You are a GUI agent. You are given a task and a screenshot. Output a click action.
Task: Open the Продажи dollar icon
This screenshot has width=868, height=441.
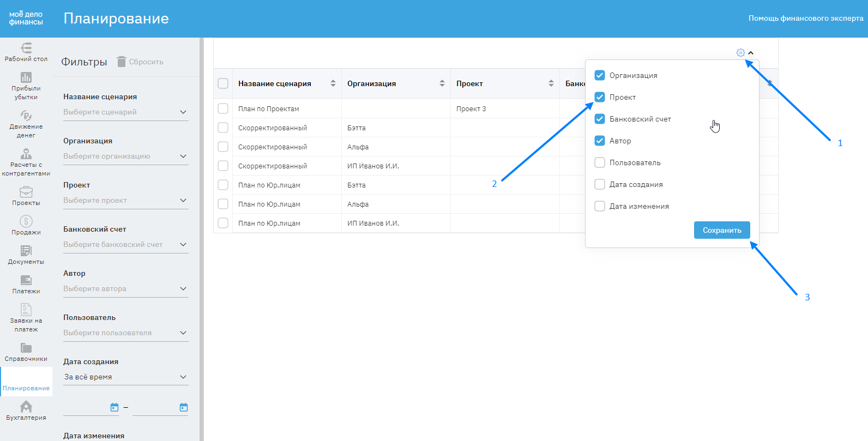click(26, 221)
